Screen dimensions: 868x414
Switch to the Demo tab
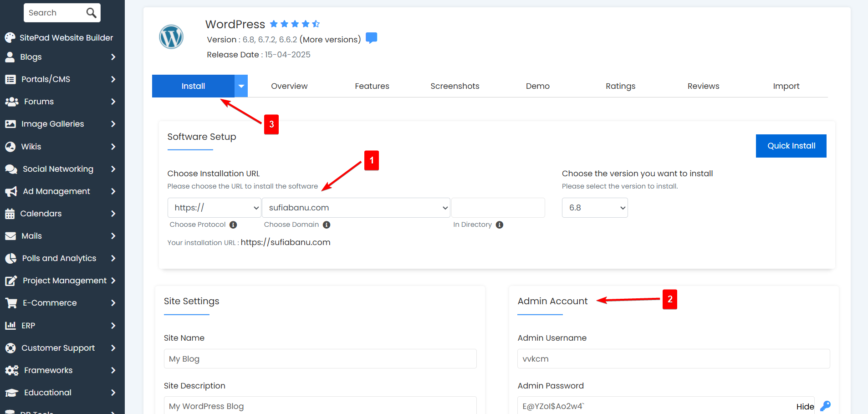(538, 86)
